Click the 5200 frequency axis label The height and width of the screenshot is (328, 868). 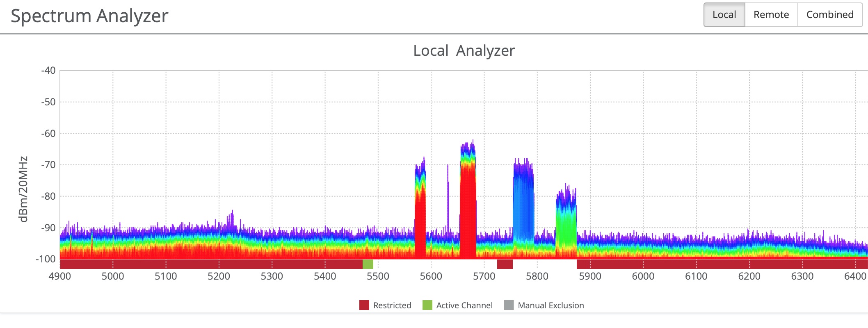[219, 276]
